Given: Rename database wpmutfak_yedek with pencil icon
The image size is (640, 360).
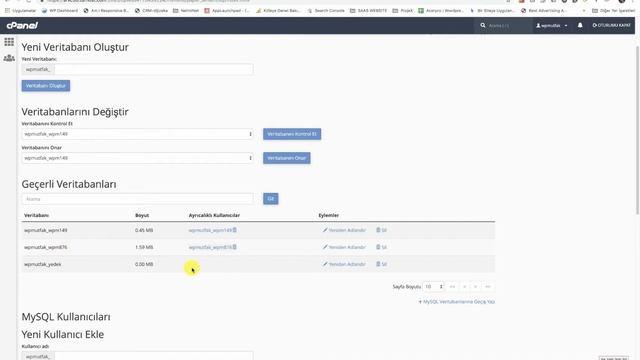Looking at the screenshot, I should point(344,264).
